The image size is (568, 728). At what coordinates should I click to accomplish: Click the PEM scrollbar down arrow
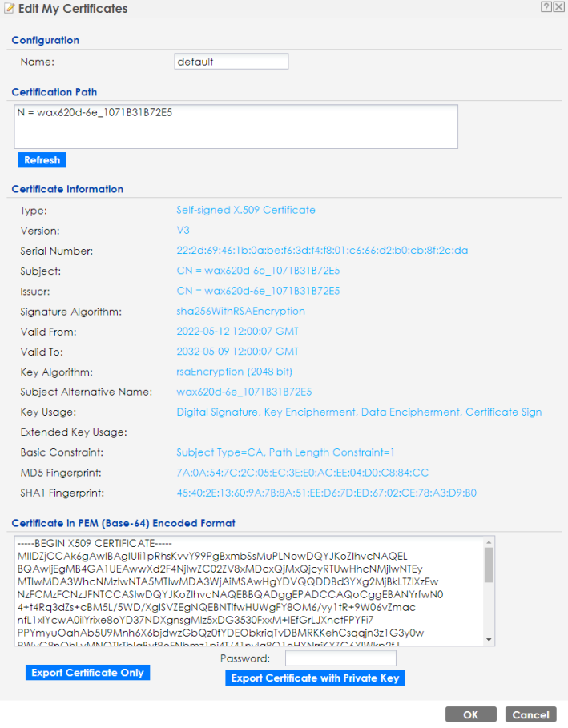489,638
